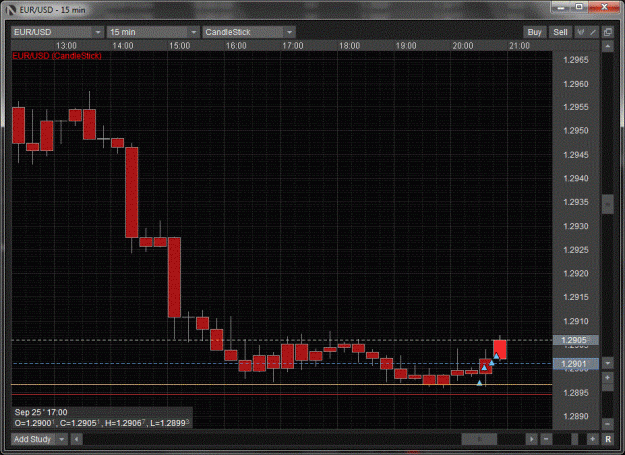Screen dimensions: 625x455
Task: Click the 1.2930 price axis label
Action: coord(576,226)
